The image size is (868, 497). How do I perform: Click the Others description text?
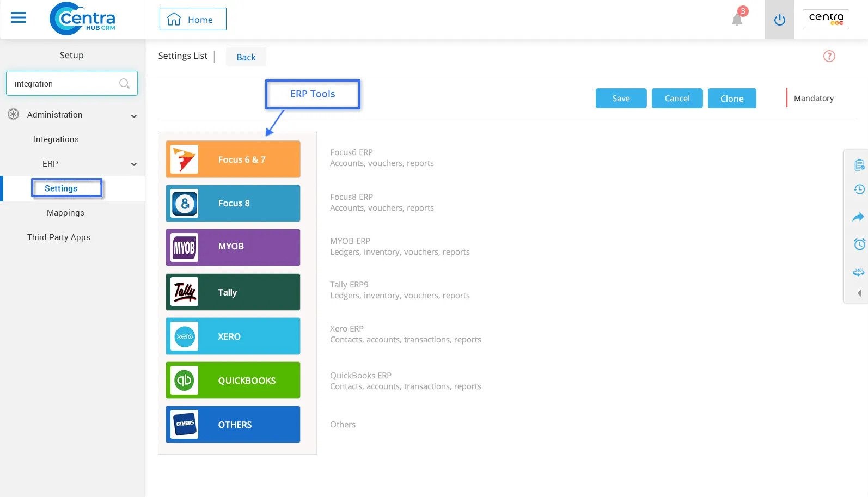pos(343,425)
